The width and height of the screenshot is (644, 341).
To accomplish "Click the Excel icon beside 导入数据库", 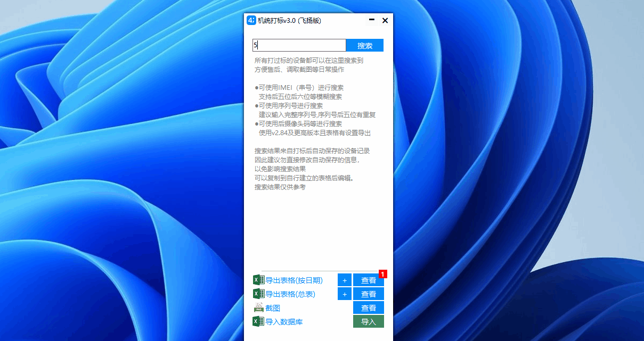I will (258, 321).
